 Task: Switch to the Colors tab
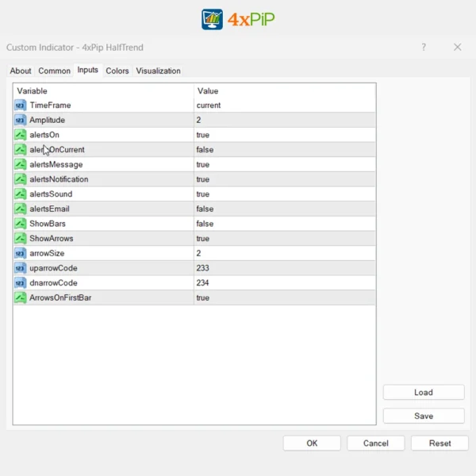pos(117,71)
